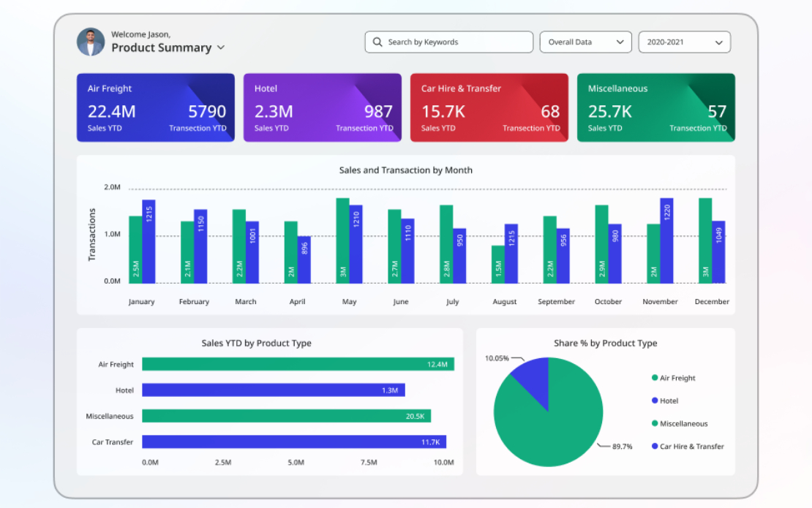The height and width of the screenshot is (508, 812).
Task: Click the December blue 1049 bar
Action: click(718, 252)
